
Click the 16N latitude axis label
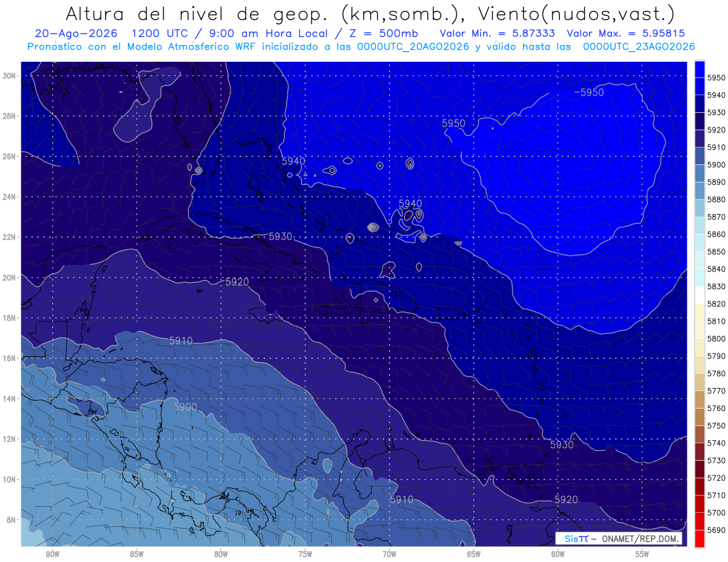[9, 358]
